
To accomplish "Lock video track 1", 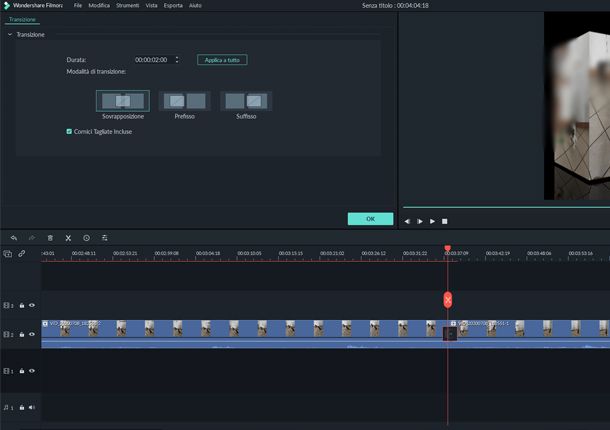I will coord(22,371).
